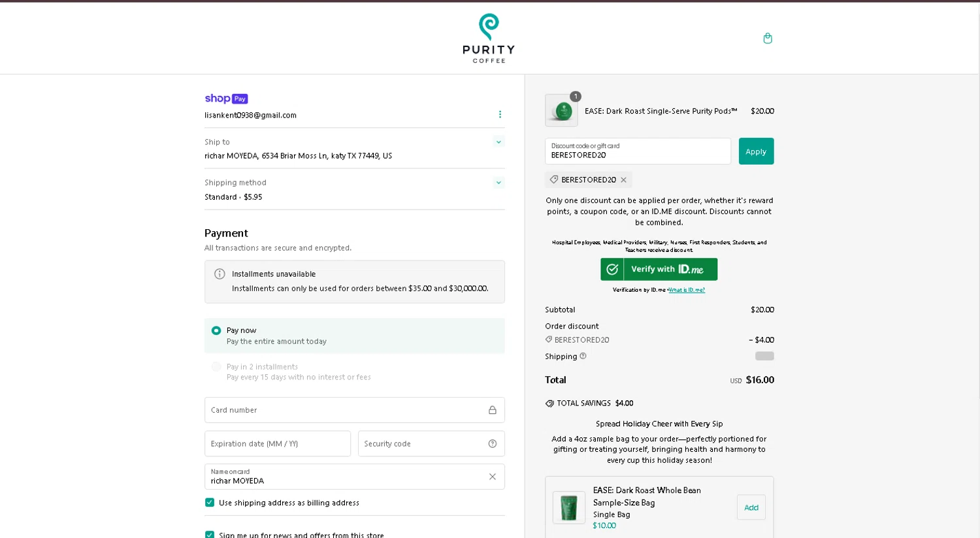980x538 pixels.
Task: Click the Purity Coffee logo
Action: (489, 39)
